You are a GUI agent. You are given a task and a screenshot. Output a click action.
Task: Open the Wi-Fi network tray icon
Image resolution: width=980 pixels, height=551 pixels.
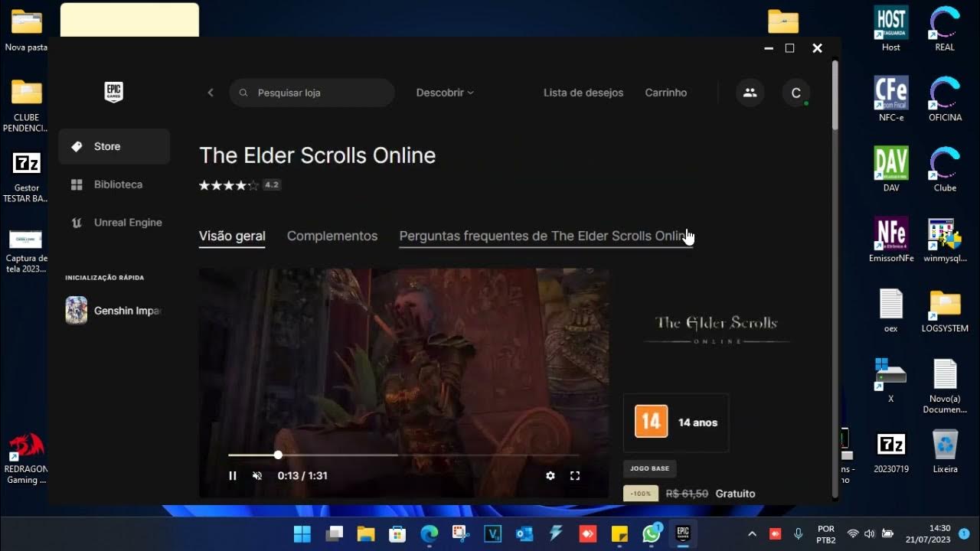click(852, 533)
